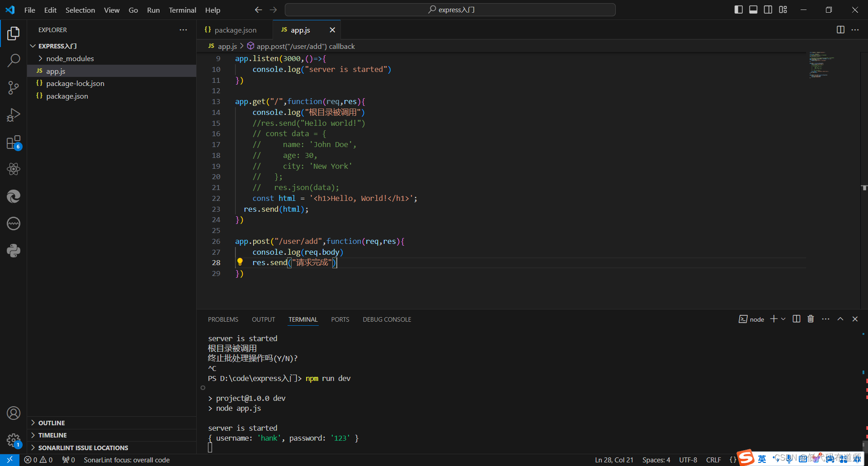
Task: Click the lightbulb code action on line 28
Action: 240,262
